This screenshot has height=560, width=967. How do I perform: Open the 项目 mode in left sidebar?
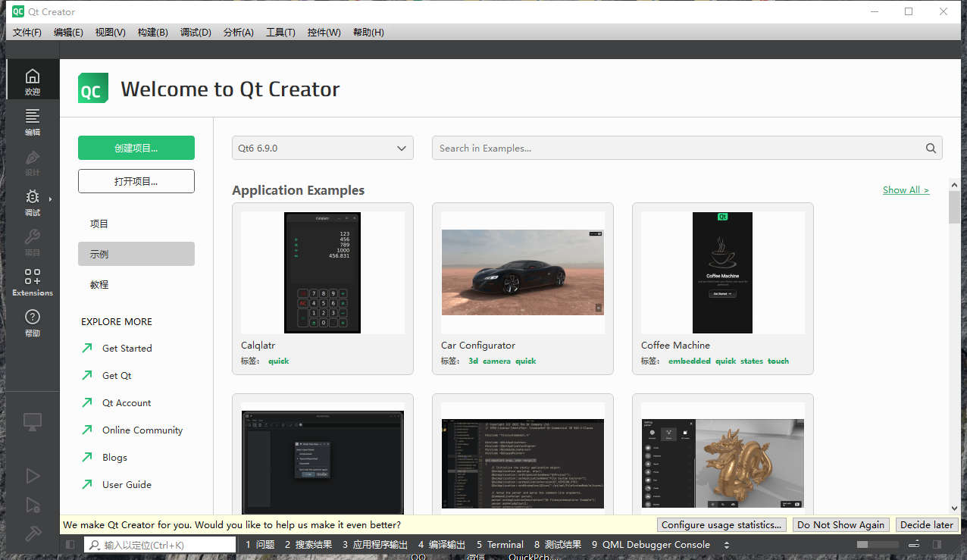pyautogui.click(x=32, y=241)
